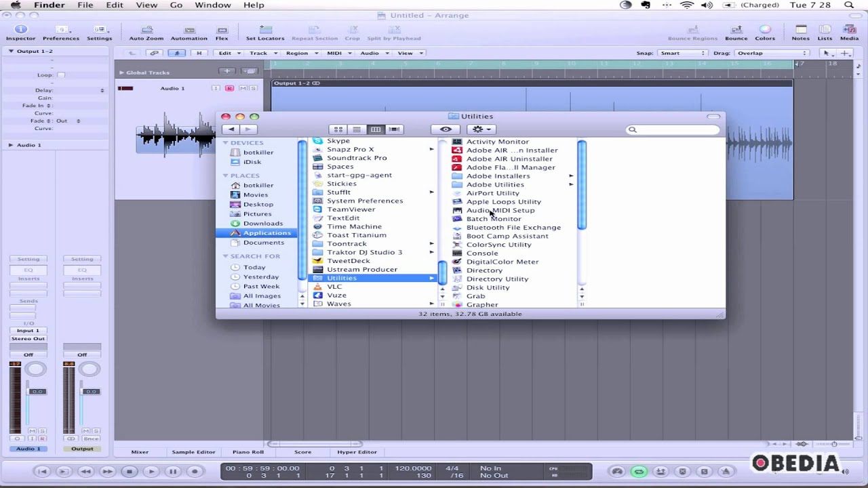
Task: Click the Utilities column scrollbar
Action: pos(582,184)
